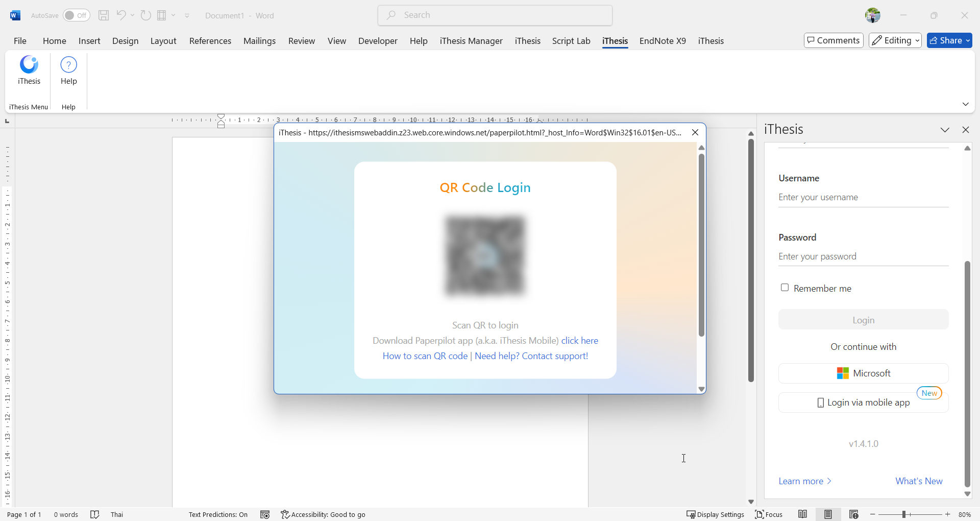Click 'Accessibility: Good to go' status
Viewport: 980px width, 521px height.
323,514
